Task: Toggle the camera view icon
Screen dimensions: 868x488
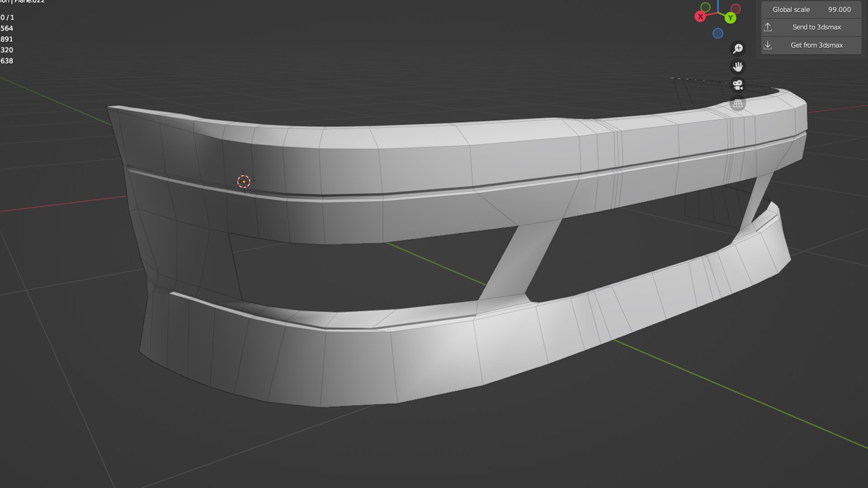Action: (x=738, y=85)
